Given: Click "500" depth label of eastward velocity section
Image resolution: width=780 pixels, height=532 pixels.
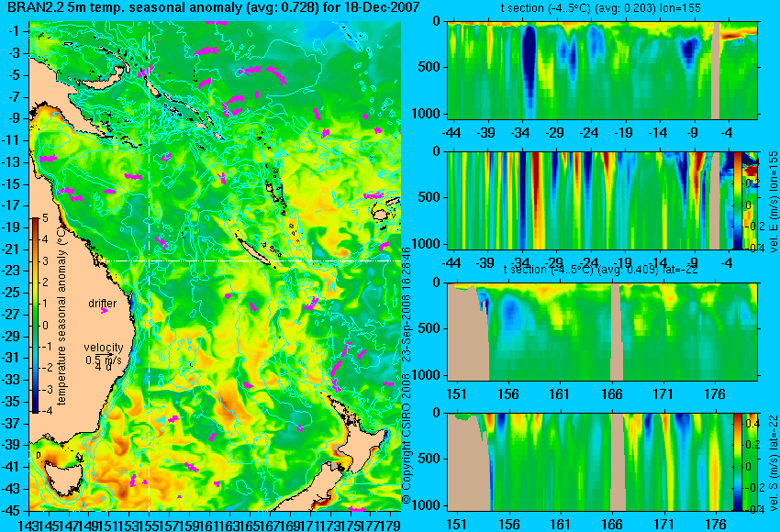Looking at the screenshot, I should tap(430, 197).
